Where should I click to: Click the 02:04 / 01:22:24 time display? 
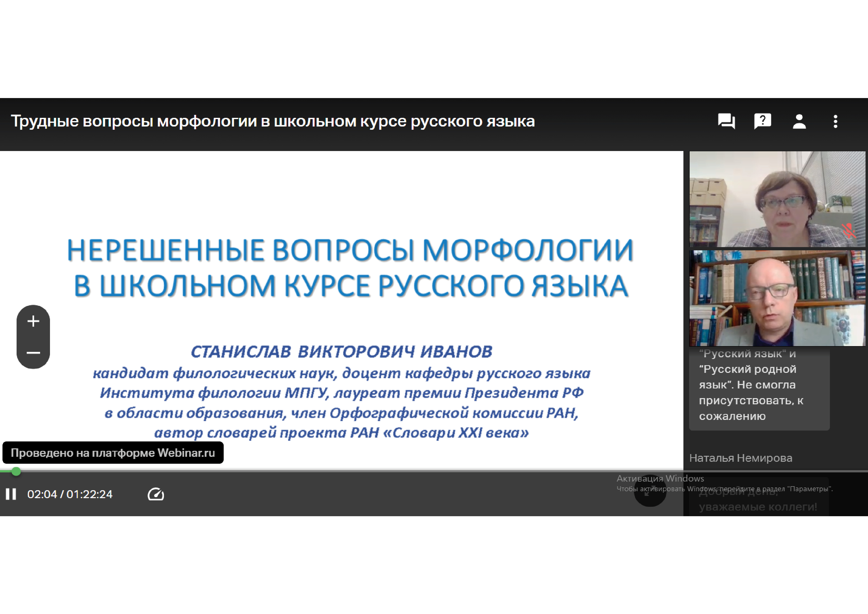70,494
